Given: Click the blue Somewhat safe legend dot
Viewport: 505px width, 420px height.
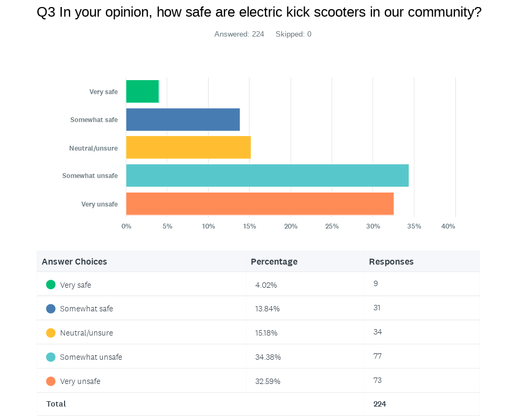Looking at the screenshot, I should [51, 309].
